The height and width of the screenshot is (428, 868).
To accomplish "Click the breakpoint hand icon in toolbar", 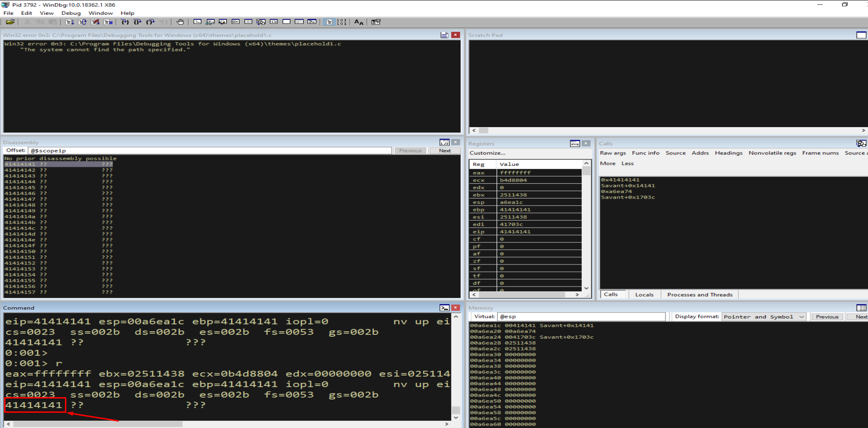I will pos(180,22).
